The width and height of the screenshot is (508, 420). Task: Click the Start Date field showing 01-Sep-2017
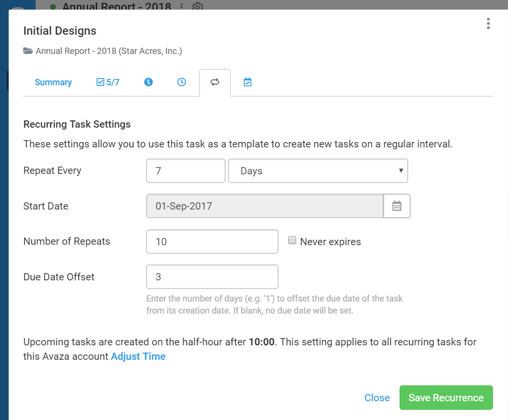(265, 206)
